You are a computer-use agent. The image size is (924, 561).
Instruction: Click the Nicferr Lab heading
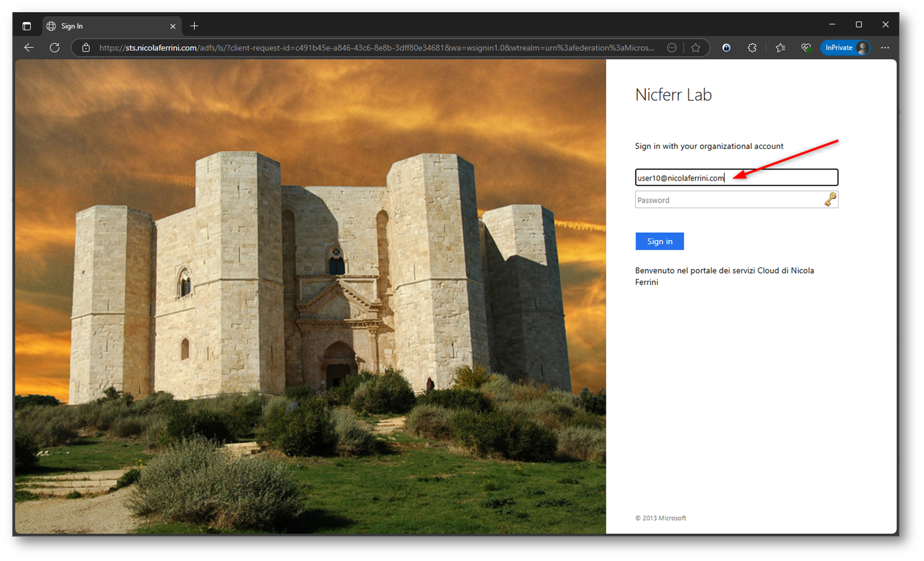[x=673, y=95]
